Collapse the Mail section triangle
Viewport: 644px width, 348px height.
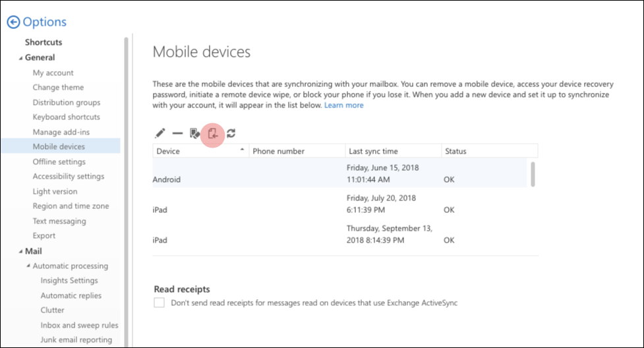20,252
